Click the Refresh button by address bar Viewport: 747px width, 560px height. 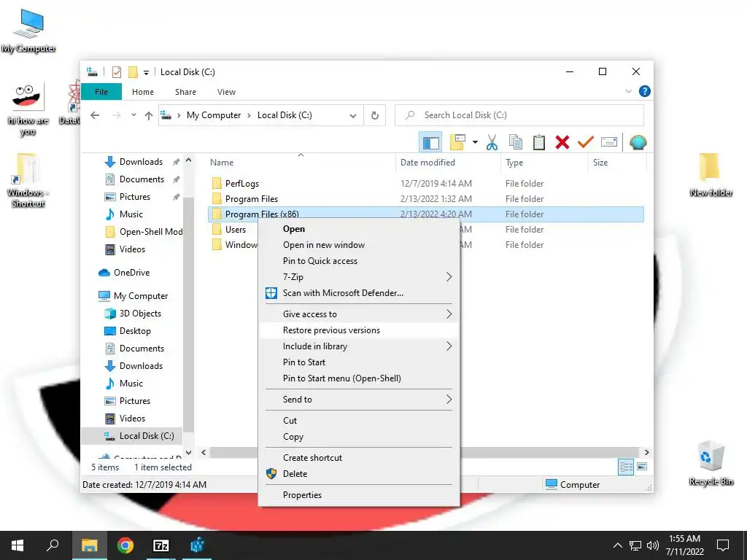374,115
